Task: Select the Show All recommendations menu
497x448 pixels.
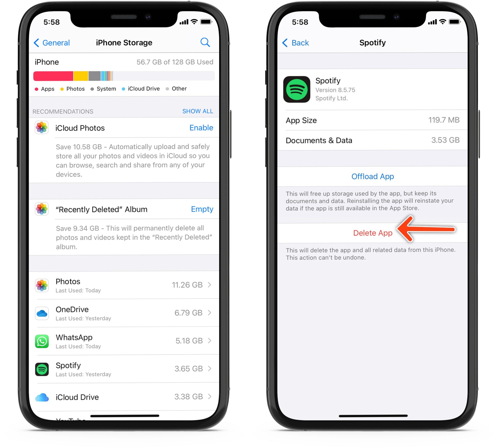Action: (197, 111)
